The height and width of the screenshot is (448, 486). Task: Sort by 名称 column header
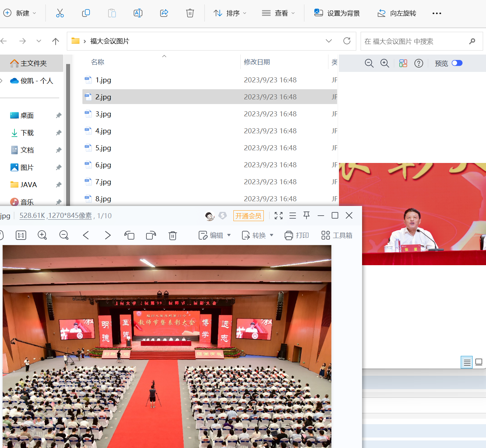pos(98,62)
